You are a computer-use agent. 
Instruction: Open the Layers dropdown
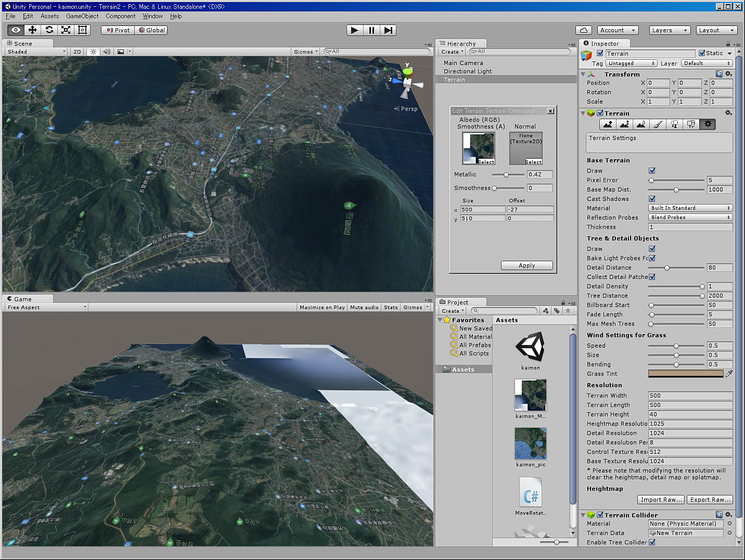pyautogui.click(x=670, y=30)
